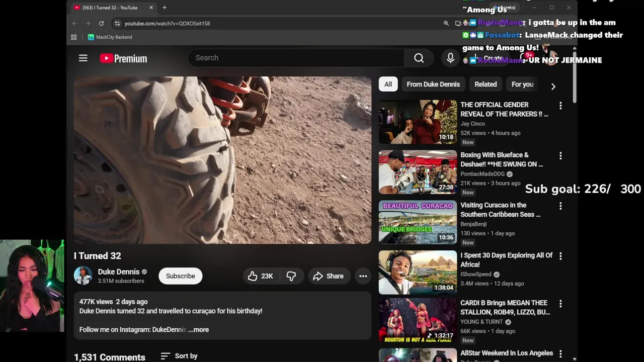Open Gender Reveal video thumbnail
Screen dimensions: 644x362
[418, 122]
